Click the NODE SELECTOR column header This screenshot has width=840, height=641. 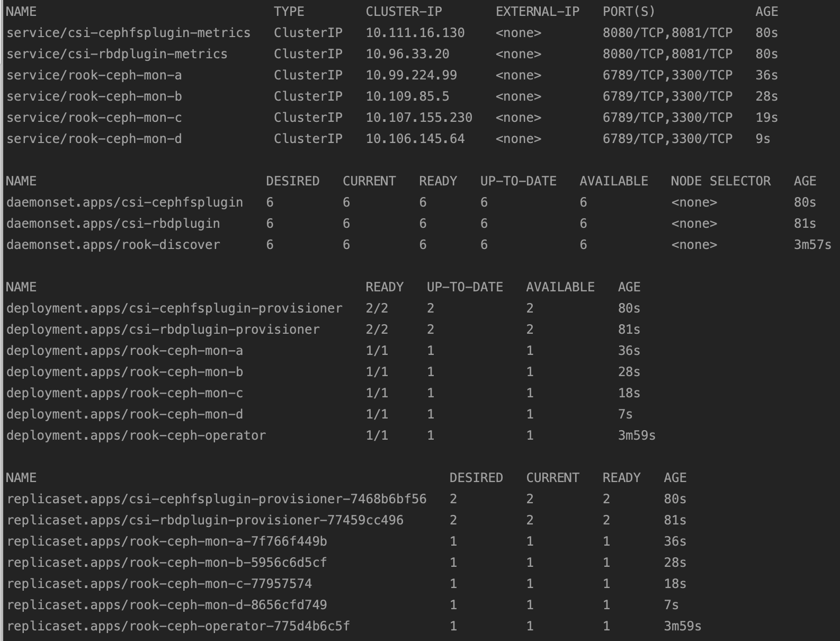(x=720, y=181)
